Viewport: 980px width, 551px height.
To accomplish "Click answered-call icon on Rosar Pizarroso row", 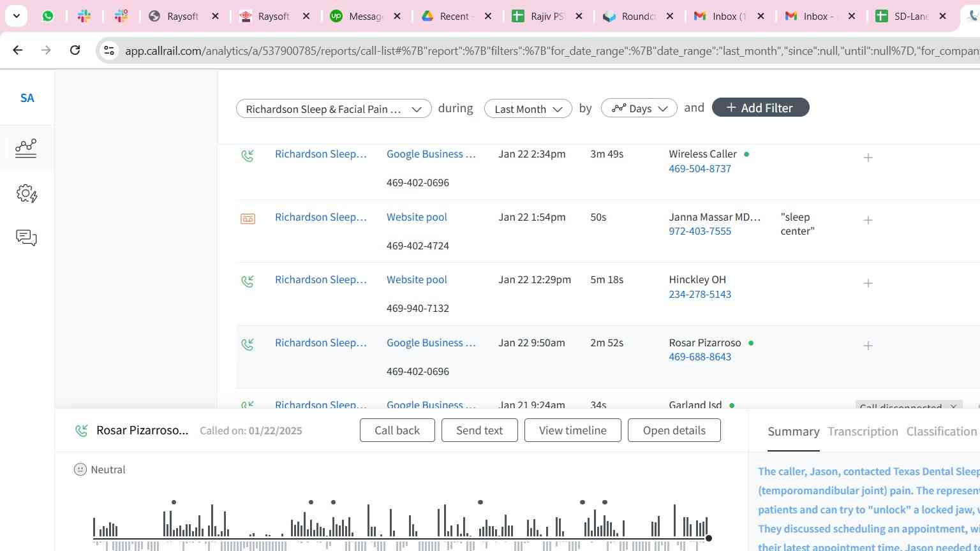I will 248,344.
